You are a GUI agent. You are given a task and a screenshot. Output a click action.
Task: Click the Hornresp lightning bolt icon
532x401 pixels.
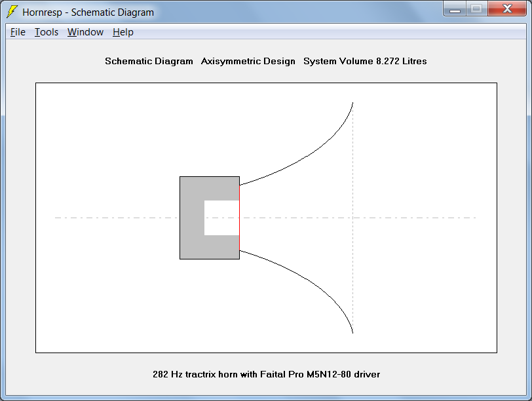12,12
